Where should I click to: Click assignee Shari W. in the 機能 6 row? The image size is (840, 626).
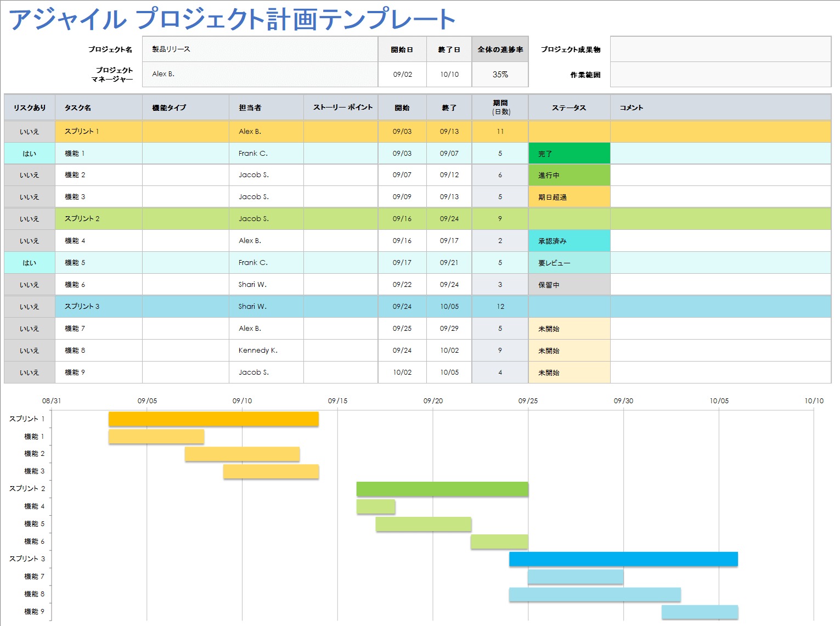point(266,285)
